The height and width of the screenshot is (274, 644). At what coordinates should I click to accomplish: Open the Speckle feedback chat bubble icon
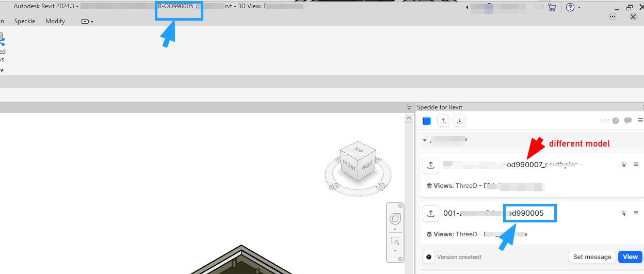(x=628, y=121)
